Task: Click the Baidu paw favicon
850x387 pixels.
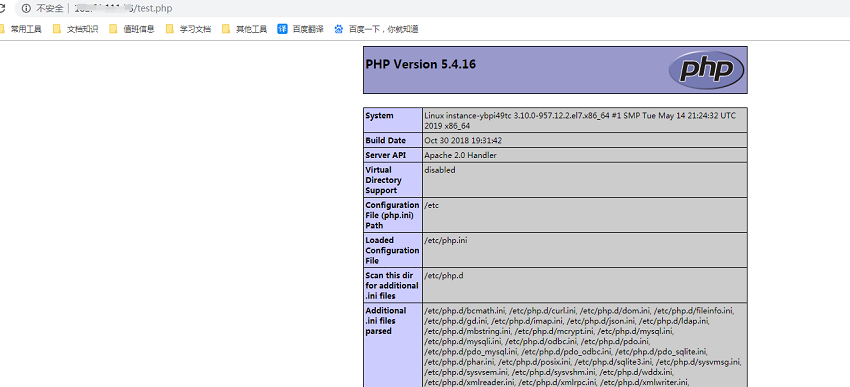Action: click(x=339, y=29)
